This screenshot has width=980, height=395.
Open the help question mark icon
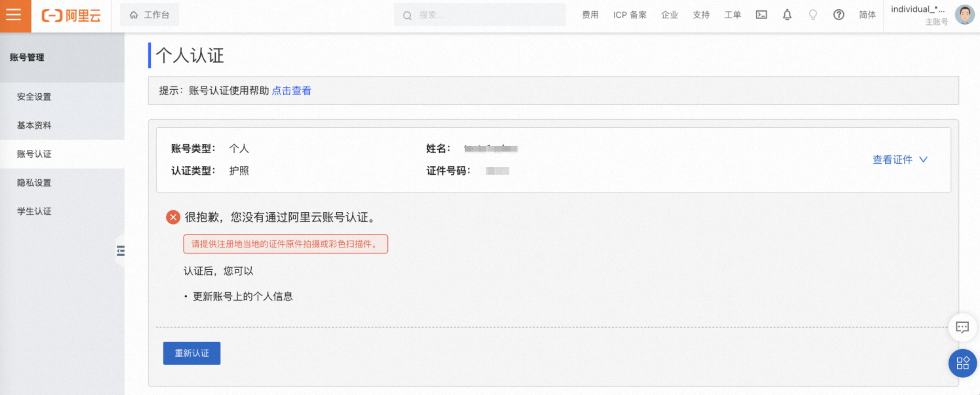[x=838, y=15]
